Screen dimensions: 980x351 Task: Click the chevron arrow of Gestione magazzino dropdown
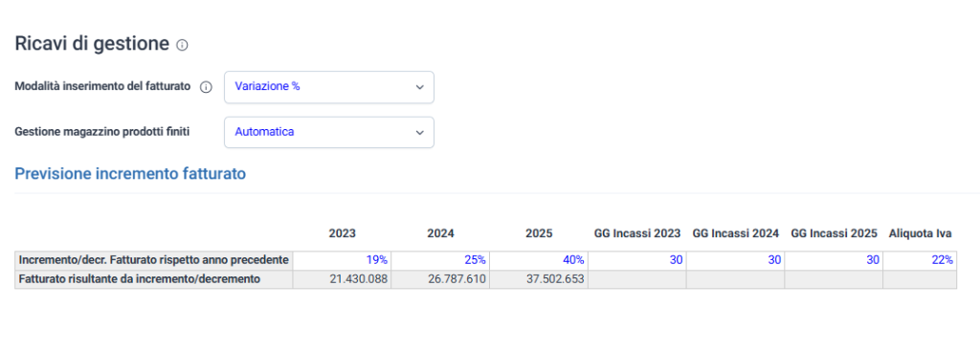tap(419, 132)
